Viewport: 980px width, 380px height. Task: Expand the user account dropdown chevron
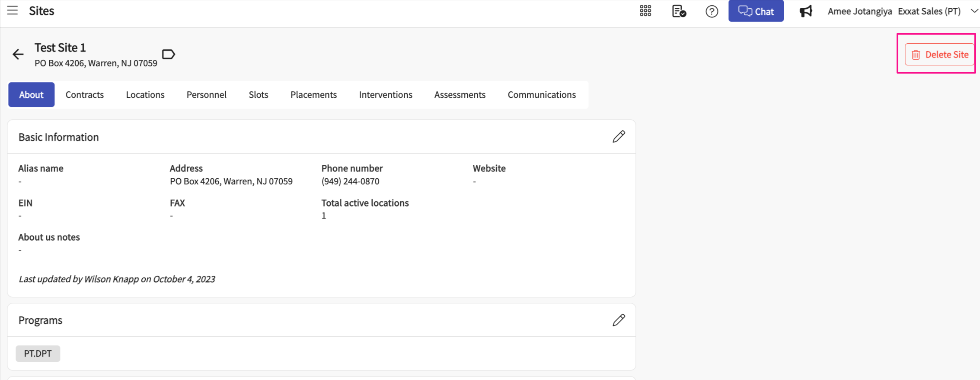pos(974,11)
